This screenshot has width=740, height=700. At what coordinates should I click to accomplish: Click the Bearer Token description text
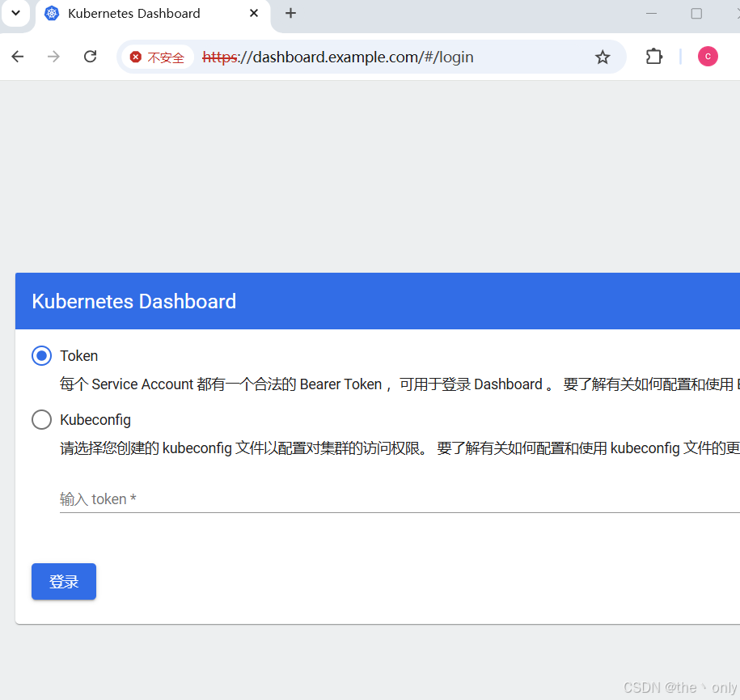pos(400,384)
